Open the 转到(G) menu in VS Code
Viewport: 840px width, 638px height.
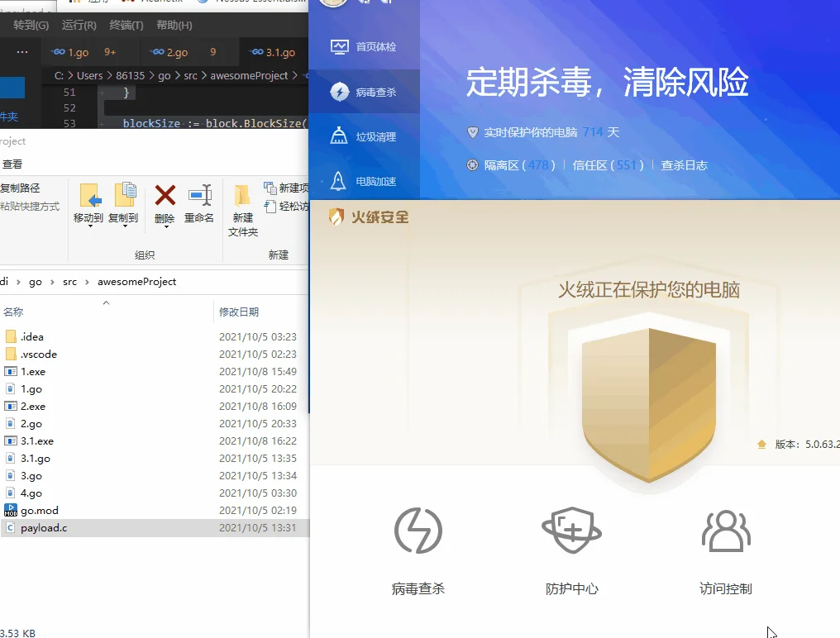(x=31, y=25)
